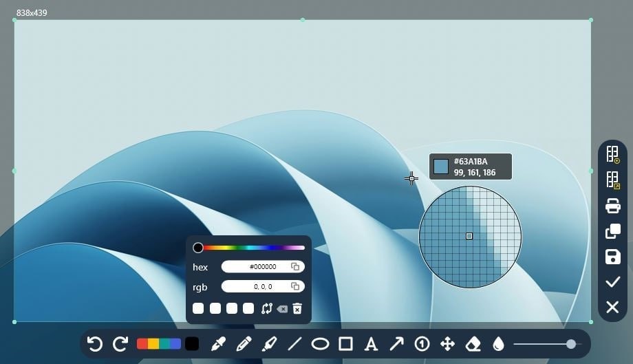This screenshot has width=633, height=364.
Task: Click the swap colors arrows icon
Action: click(267, 309)
